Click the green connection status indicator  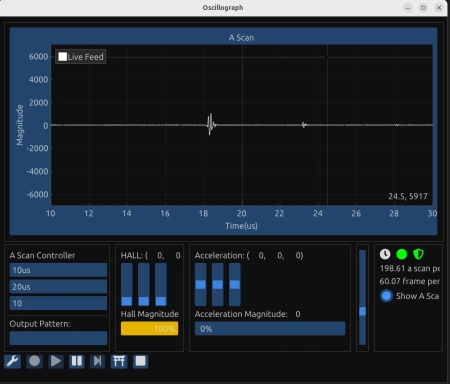click(402, 254)
